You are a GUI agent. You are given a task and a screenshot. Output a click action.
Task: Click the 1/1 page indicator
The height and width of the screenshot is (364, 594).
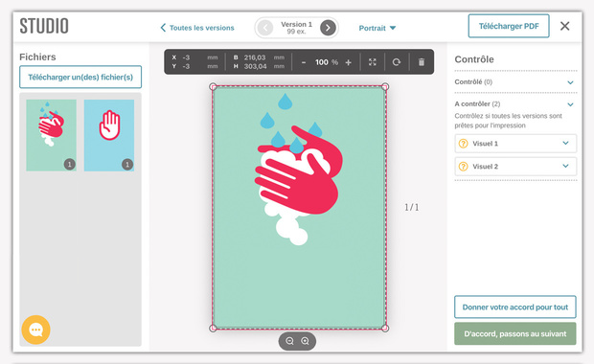pos(411,207)
